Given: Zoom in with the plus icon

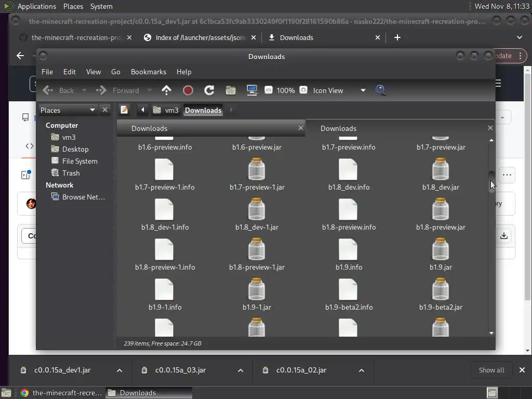Looking at the screenshot, I should pyautogui.click(x=303, y=90).
